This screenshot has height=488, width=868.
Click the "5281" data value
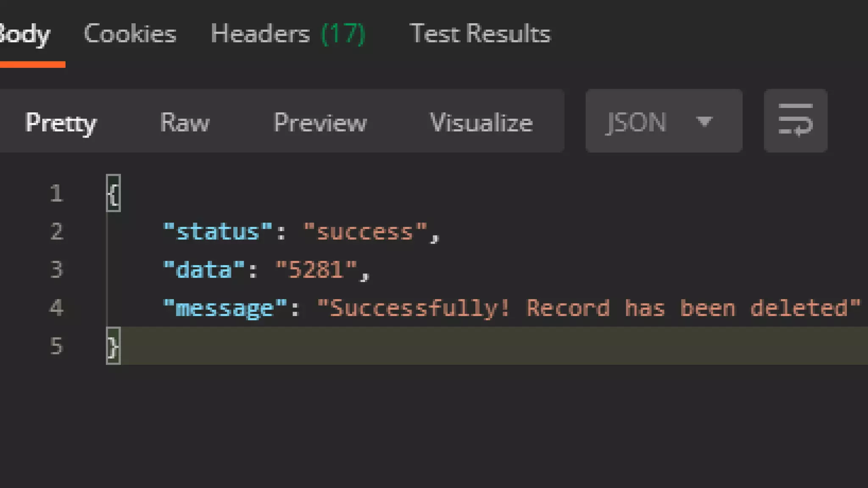click(316, 270)
